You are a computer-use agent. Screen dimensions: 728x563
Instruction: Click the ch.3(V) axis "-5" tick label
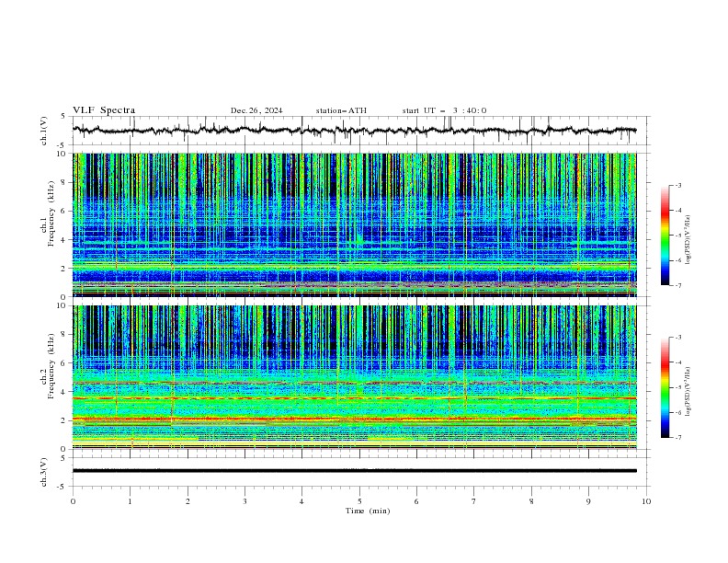(x=62, y=487)
